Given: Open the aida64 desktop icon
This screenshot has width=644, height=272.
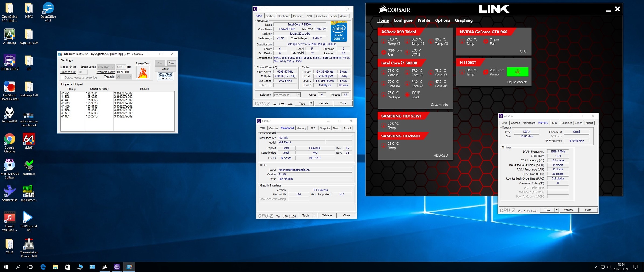Looking at the screenshot, I should 29,141.
